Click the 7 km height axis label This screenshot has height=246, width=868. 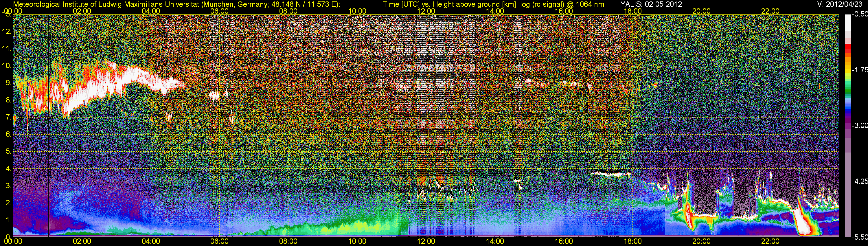coord(8,117)
